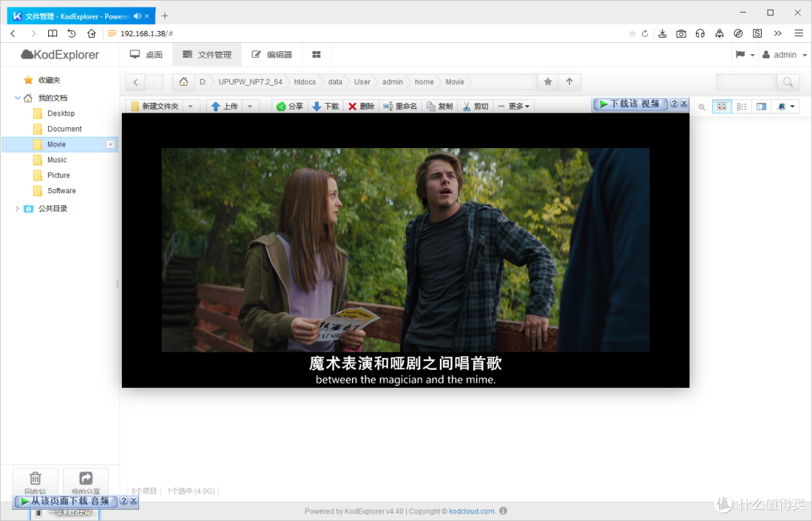Viewport: 812px width, 521px height.
Task: Click the 复制 copy button
Action: click(439, 106)
